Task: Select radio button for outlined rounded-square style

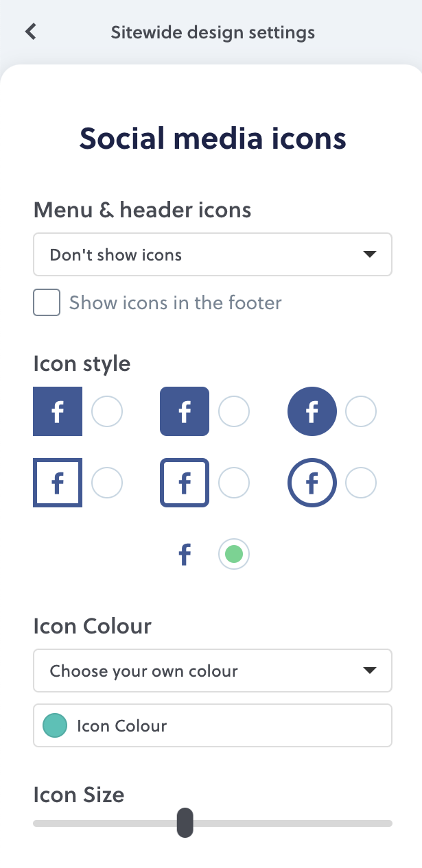Action: point(234,483)
